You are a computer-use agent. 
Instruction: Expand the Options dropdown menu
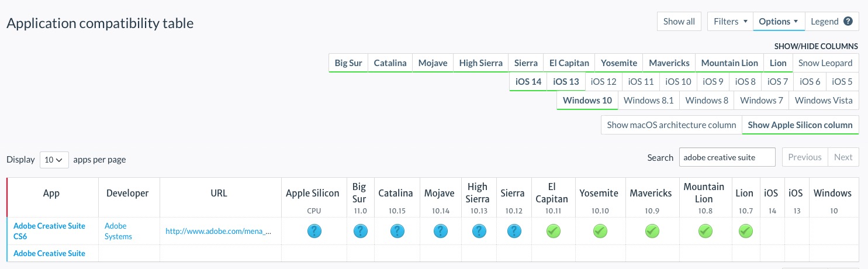click(x=779, y=22)
